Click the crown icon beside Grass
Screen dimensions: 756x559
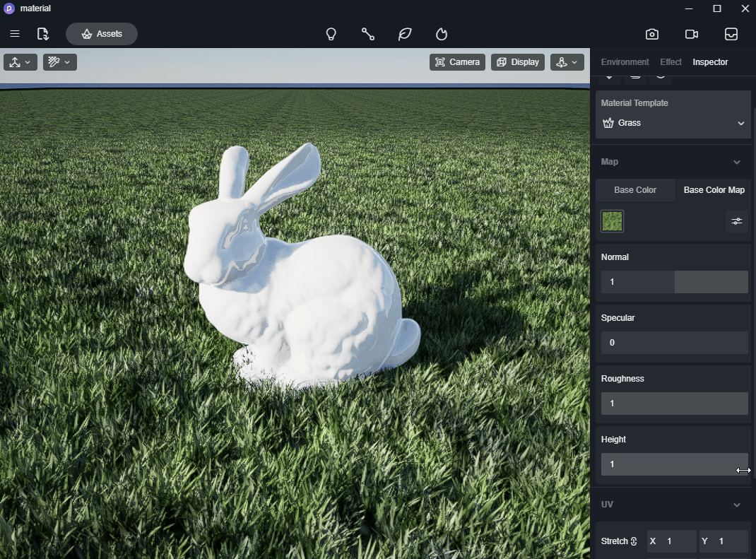(x=608, y=123)
